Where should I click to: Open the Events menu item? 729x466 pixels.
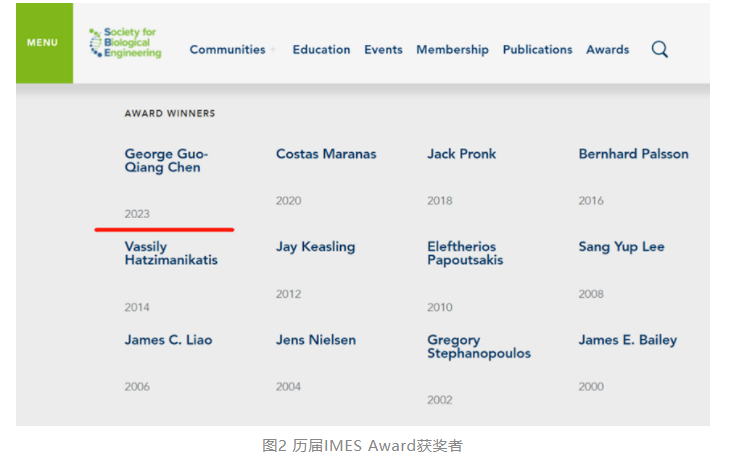[383, 49]
